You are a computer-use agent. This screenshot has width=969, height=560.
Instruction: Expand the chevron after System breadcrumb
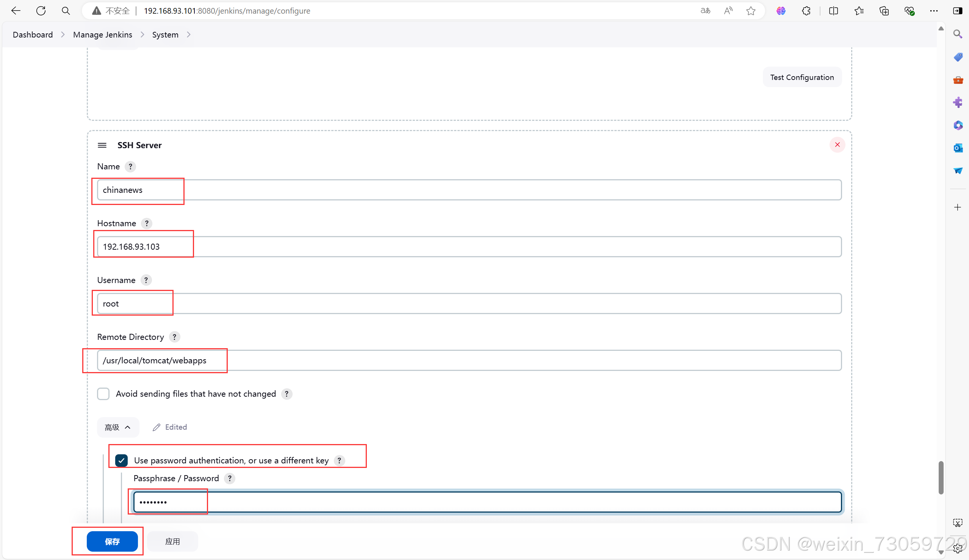(188, 34)
